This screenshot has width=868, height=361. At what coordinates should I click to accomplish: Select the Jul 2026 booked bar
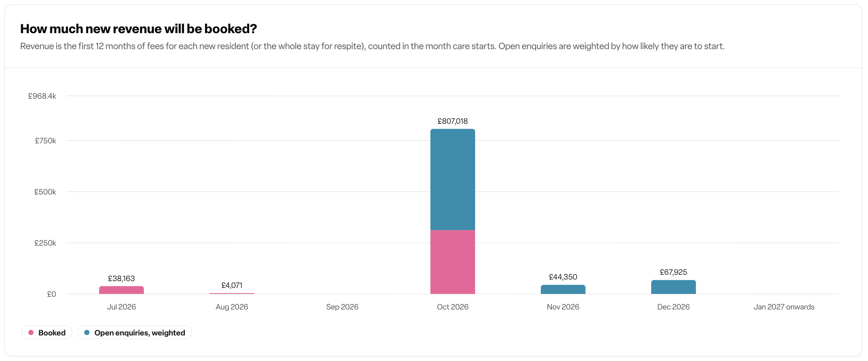tap(121, 290)
